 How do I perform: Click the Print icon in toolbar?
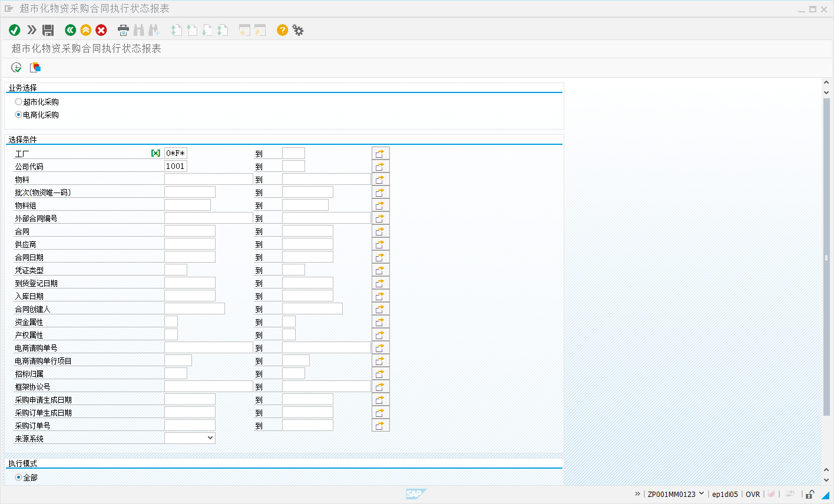pyautogui.click(x=123, y=30)
